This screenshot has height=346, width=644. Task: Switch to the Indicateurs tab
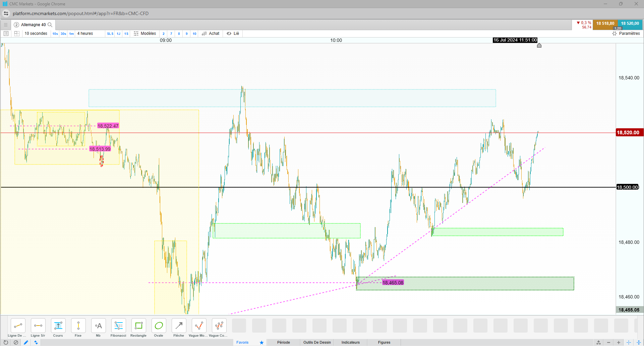tap(351, 342)
